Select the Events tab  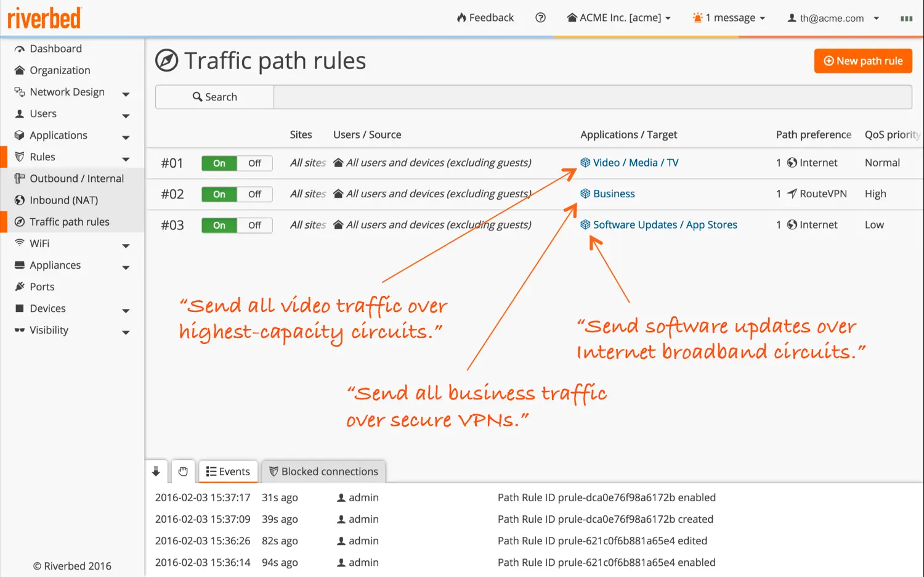227,472
